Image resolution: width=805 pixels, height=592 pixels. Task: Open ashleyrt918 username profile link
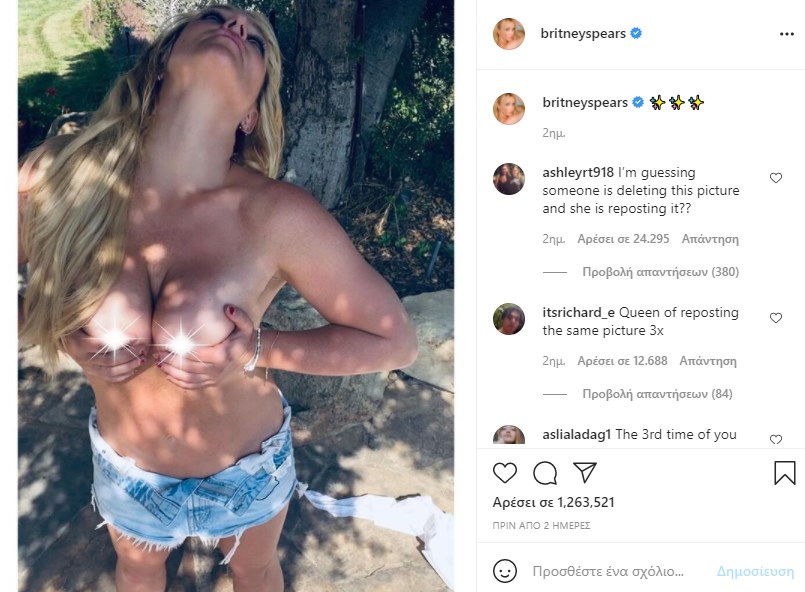[x=578, y=173]
